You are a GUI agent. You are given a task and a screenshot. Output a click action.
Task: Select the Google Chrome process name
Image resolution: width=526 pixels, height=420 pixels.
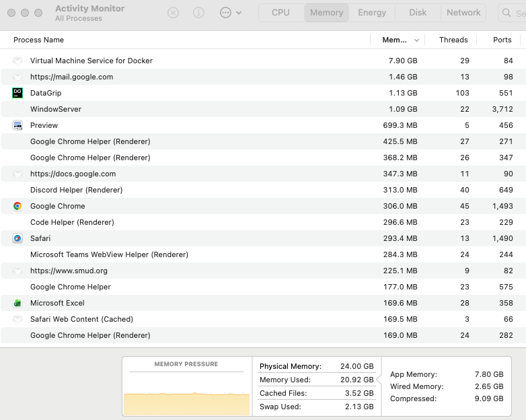point(57,206)
